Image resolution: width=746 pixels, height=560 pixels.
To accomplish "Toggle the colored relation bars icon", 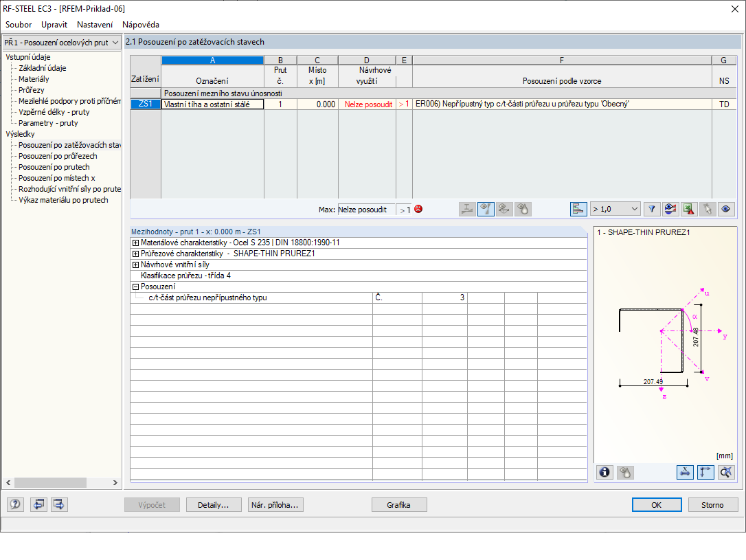I will tap(578, 209).
